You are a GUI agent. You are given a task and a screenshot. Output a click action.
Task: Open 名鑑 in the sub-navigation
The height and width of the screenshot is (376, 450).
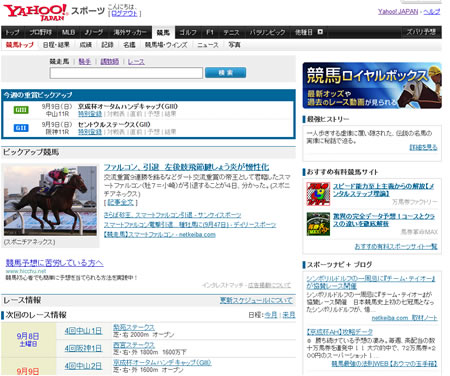click(129, 45)
